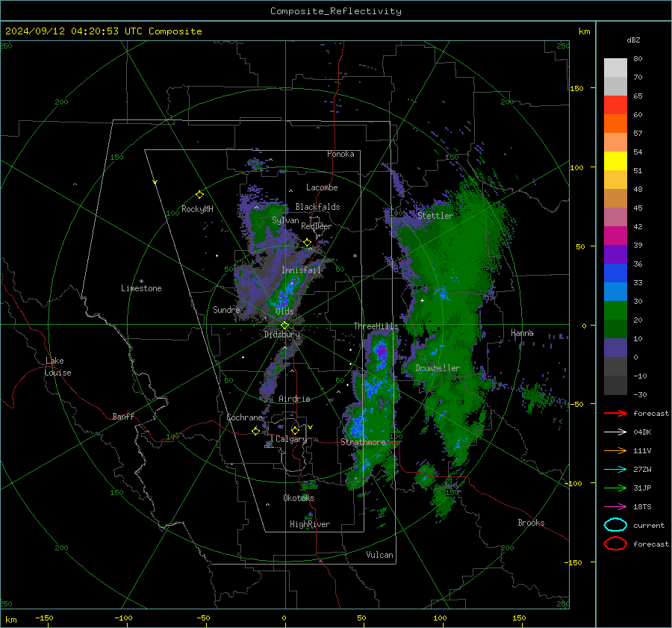Choose the slate-violet swatch between 10 and 0
The width and height of the screenshot is (672, 628).
[x=615, y=348]
